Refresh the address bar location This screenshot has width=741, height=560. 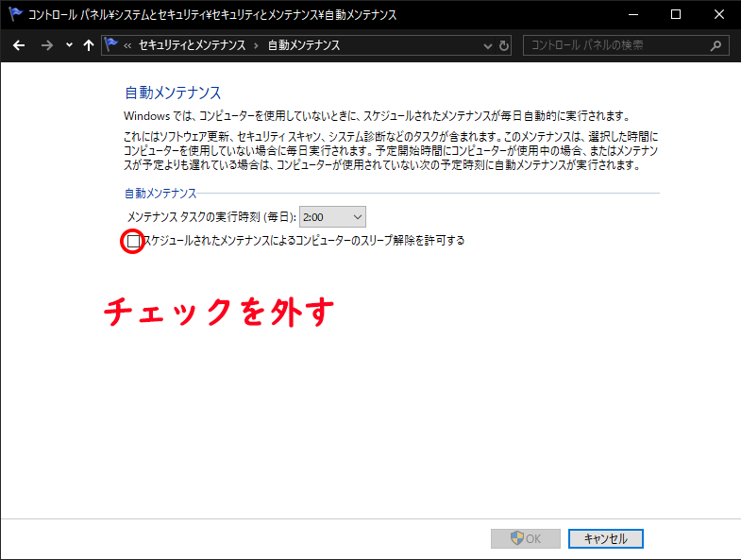tap(504, 45)
